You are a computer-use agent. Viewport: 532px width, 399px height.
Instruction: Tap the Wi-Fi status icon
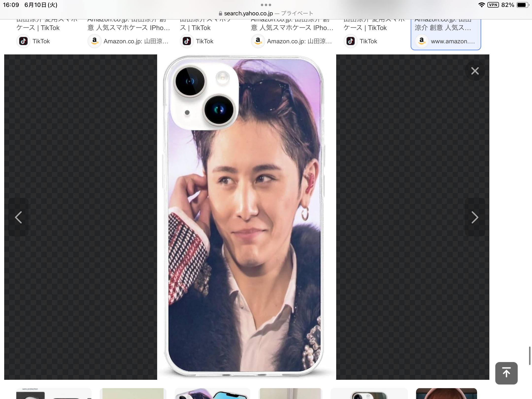point(481,5)
